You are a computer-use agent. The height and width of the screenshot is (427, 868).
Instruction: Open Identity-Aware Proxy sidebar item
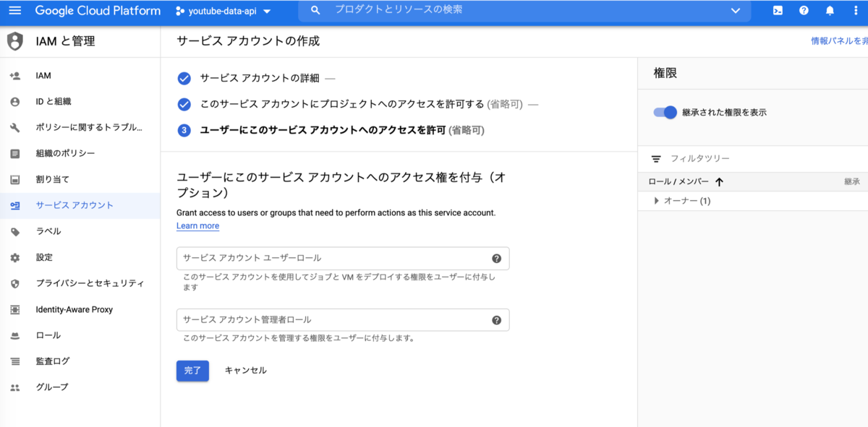click(80, 309)
